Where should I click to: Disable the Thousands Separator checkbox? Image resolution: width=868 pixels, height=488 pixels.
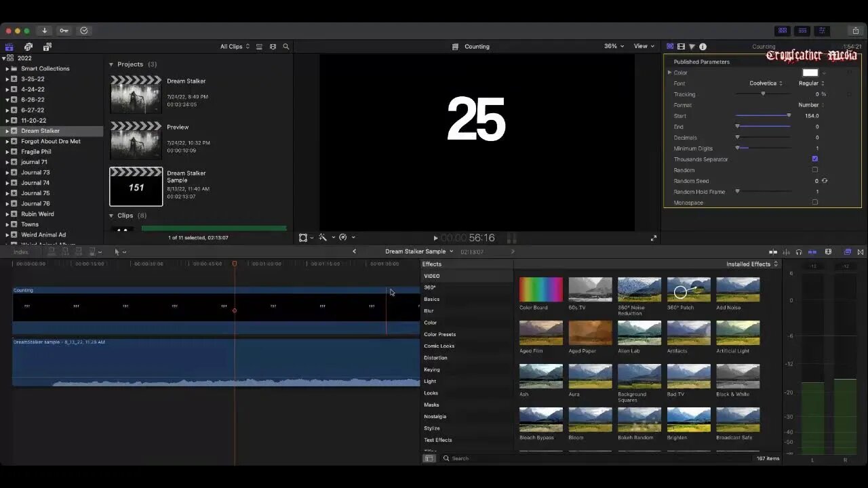point(815,159)
